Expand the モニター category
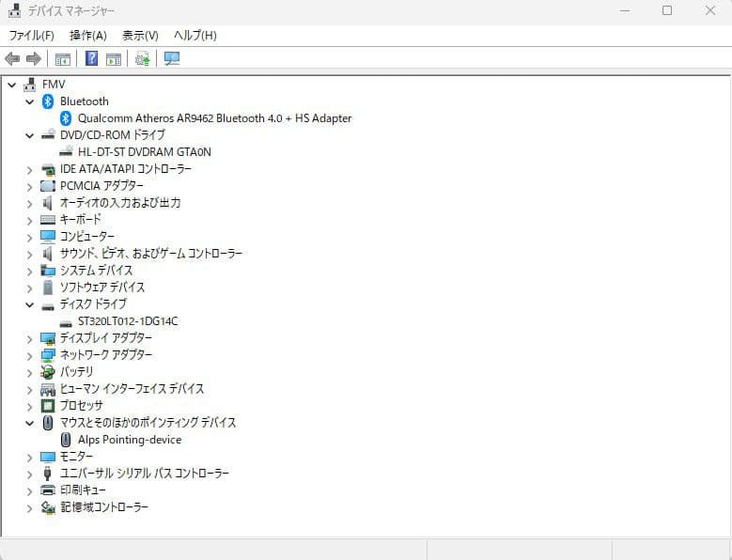The height and width of the screenshot is (560, 732). pos(30,458)
